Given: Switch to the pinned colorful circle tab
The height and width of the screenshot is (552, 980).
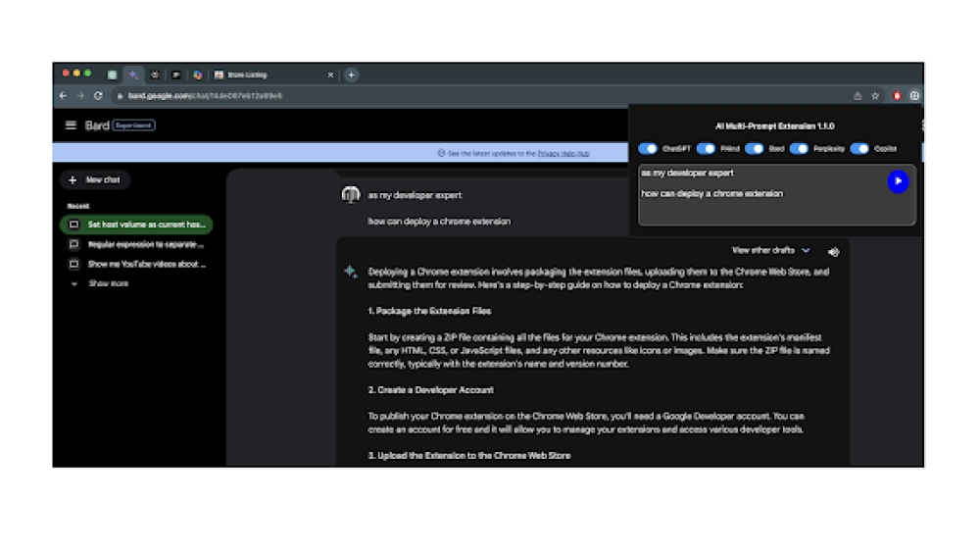Looking at the screenshot, I should click(x=198, y=75).
